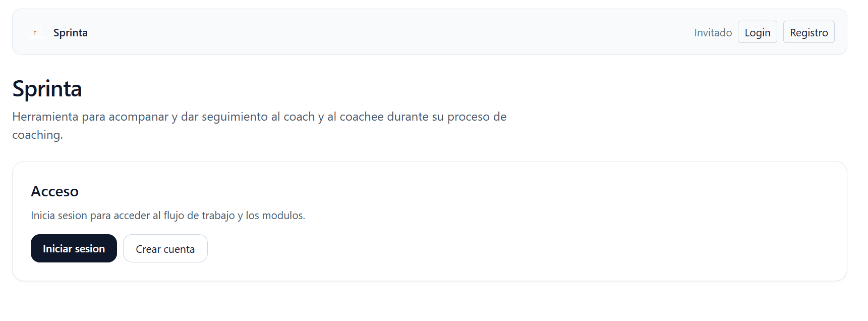
Task: Click the empty area beside Invitado
Action: point(656,32)
